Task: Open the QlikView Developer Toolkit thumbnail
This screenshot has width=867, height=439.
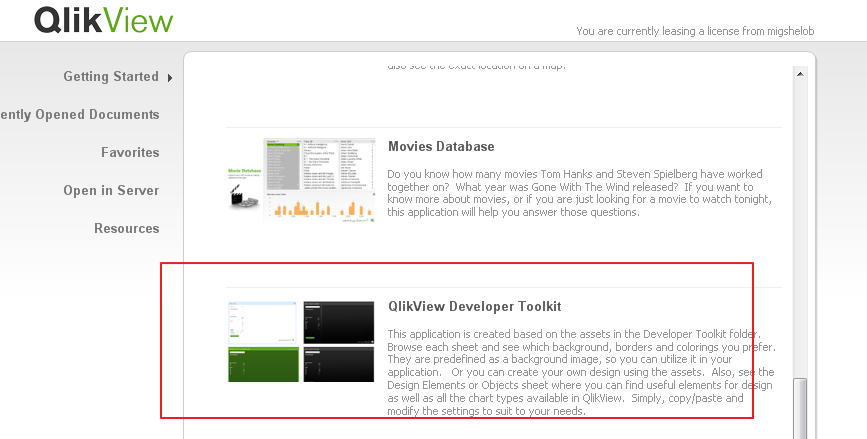Action: point(301,342)
